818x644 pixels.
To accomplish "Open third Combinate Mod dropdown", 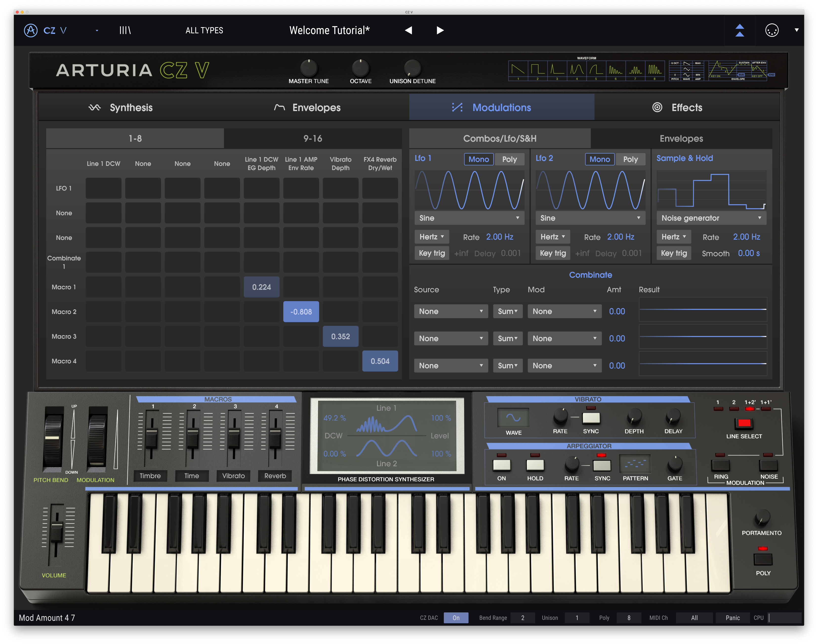I will pyautogui.click(x=564, y=366).
